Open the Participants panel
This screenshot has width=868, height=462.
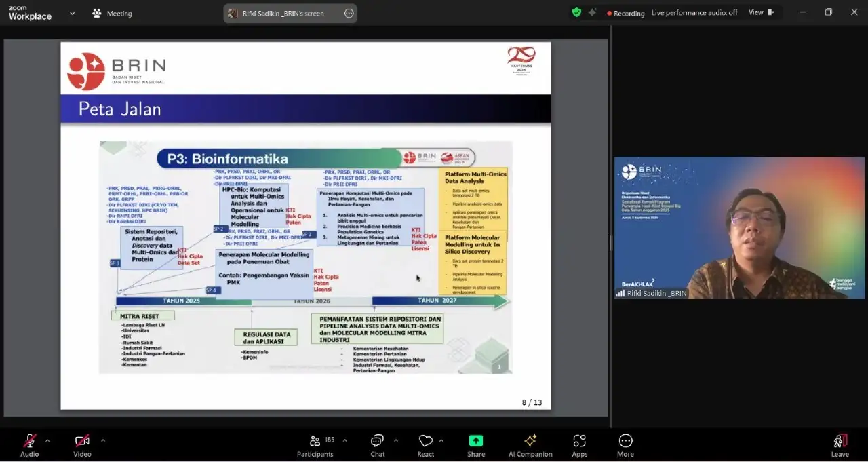pyautogui.click(x=315, y=444)
